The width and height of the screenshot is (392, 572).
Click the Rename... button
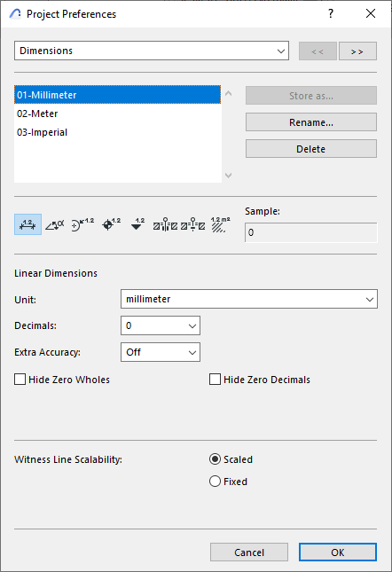(x=311, y=122)
